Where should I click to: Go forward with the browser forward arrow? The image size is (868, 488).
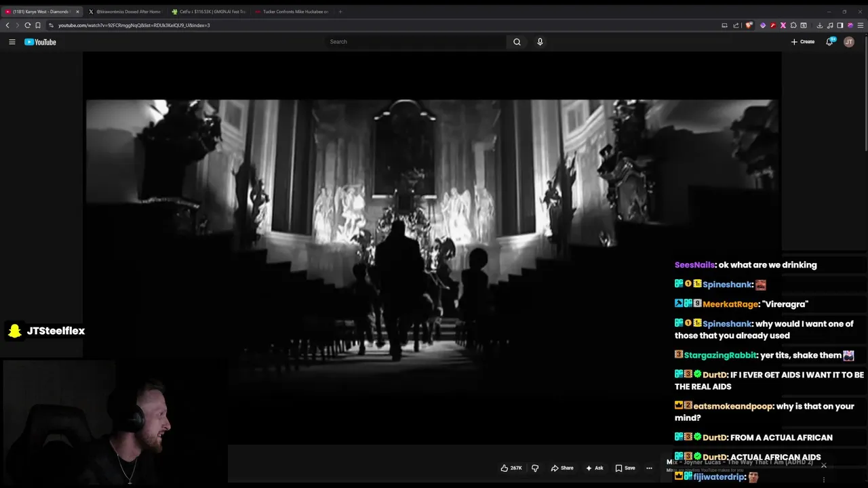[17, 25]
